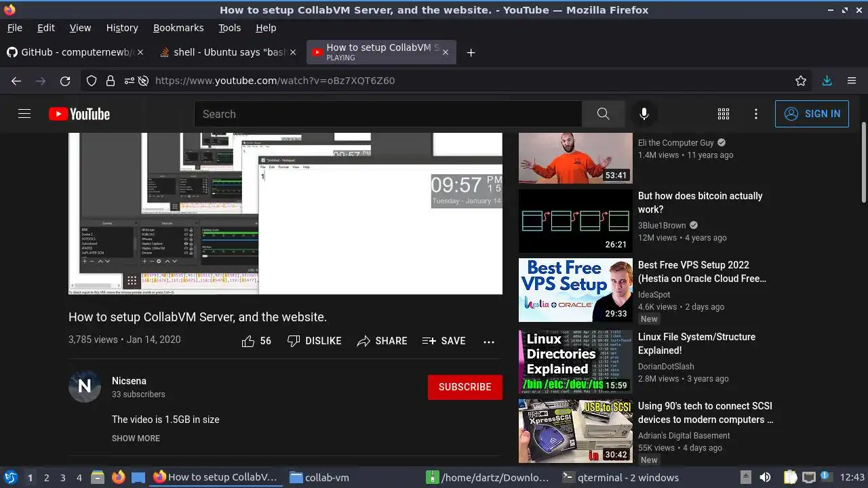Reload the current page

[x=65, y=81]
